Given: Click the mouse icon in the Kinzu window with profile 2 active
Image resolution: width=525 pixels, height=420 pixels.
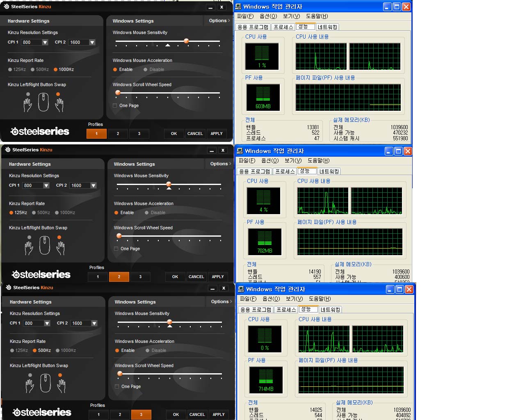Looking at the screenshot, I should 45,245.
